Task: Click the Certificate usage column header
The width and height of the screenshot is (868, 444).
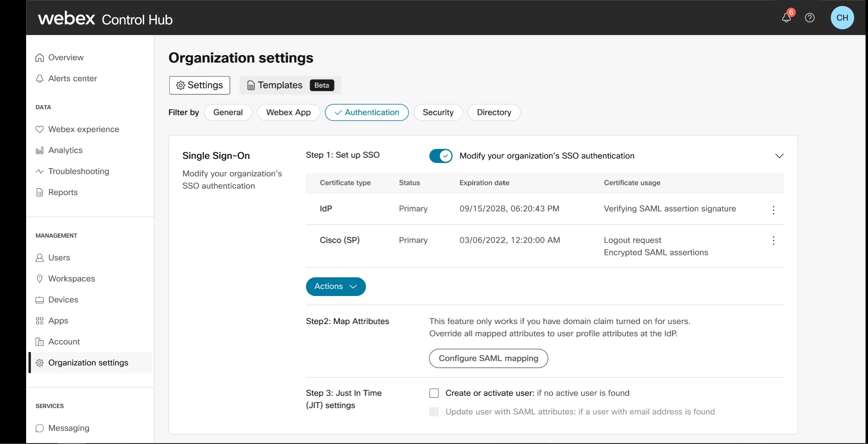Action: tap(632, 183)
